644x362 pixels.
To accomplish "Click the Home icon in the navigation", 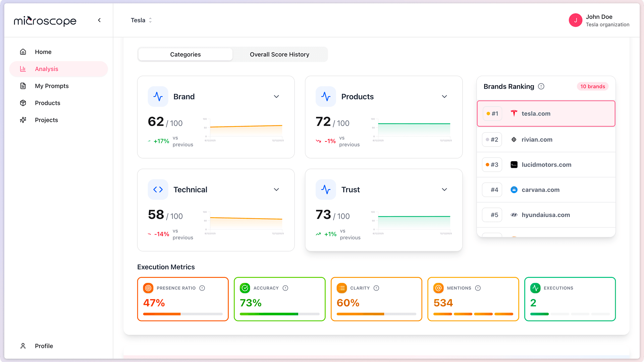I will click(x=23, y=52).
